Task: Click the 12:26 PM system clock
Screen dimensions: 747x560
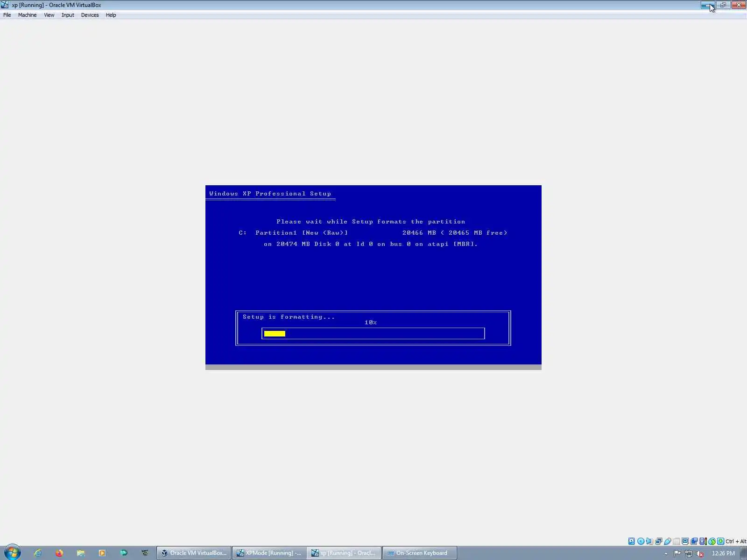Action: coord(723,553)
